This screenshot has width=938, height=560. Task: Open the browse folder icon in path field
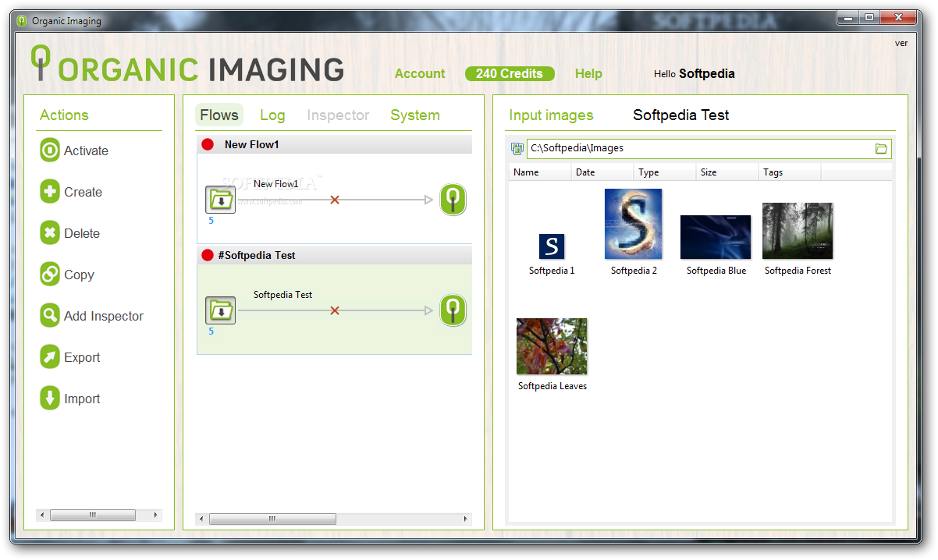[882, 148]
